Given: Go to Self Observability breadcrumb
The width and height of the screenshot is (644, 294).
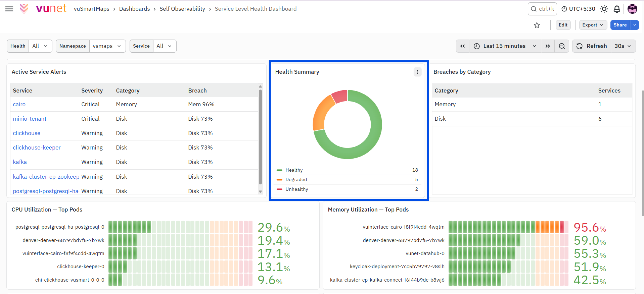Looking at the screenshot, I should coord(182,9).
